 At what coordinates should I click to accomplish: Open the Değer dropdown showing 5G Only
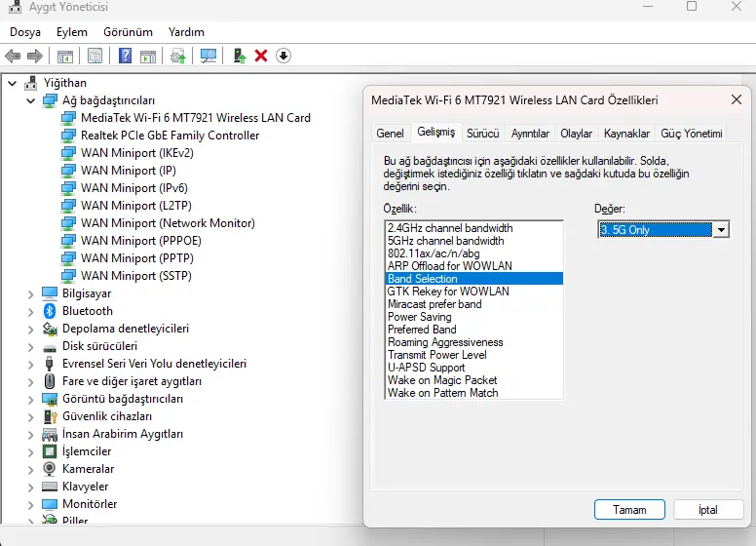tap(721, 229)
